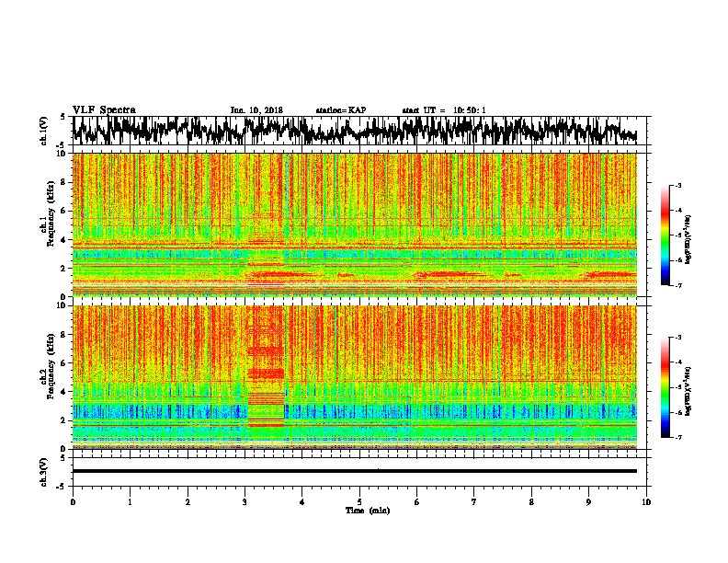The width and height of the screenshot is (728, 563).
Task: Click time axis tick label "6"
Action: 417,502
